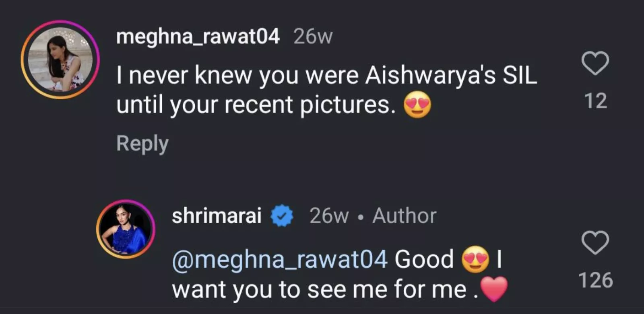Click the heart-eyes emoji after "Good"
Viewport: 644px width, 314px height.
[475, 259]
